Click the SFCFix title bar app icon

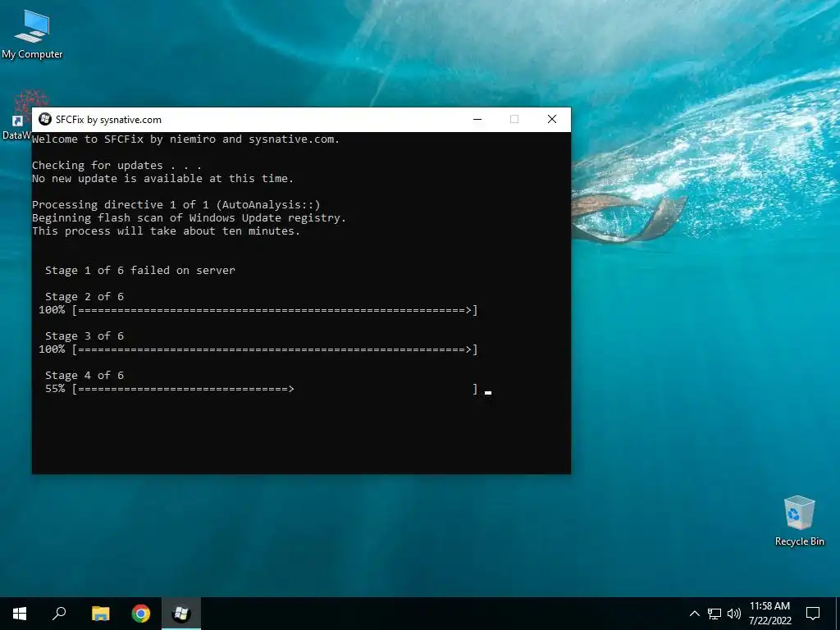pos(45,120)
